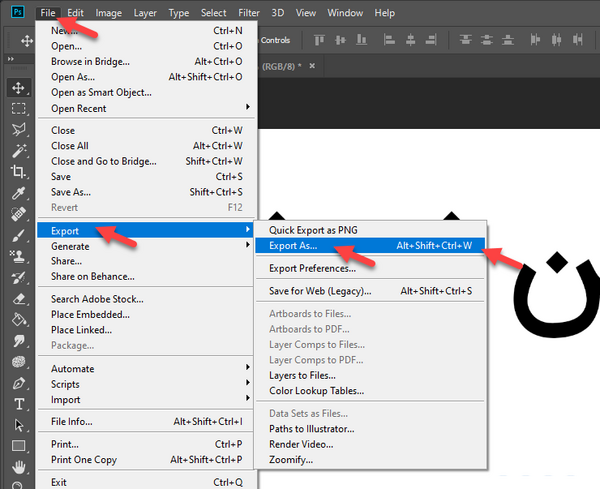Choose Paths to Illustrator...
This screenshot has width=600, height=489.
370,429
